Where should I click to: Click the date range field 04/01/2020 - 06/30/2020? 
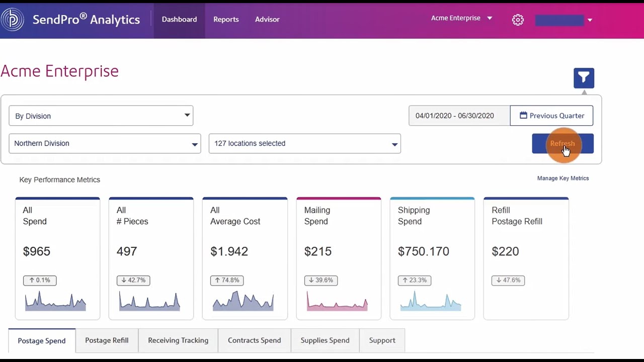pos(459,116)
